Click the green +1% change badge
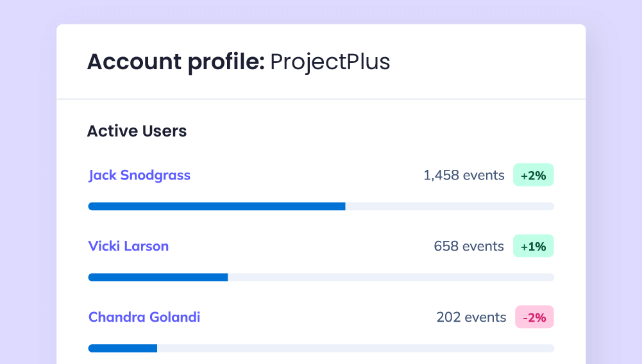642x364 pixels. [x=533, y=246]
